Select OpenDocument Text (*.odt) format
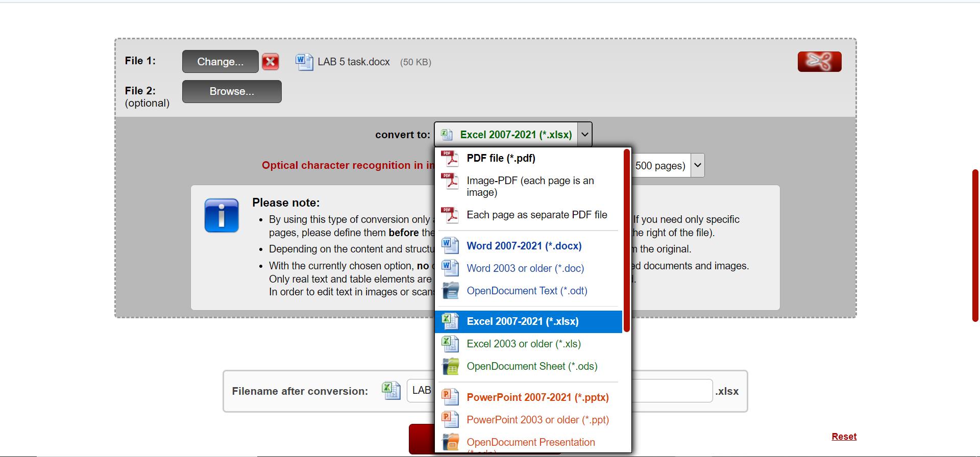The image size is (980, 457). (528, 291)
